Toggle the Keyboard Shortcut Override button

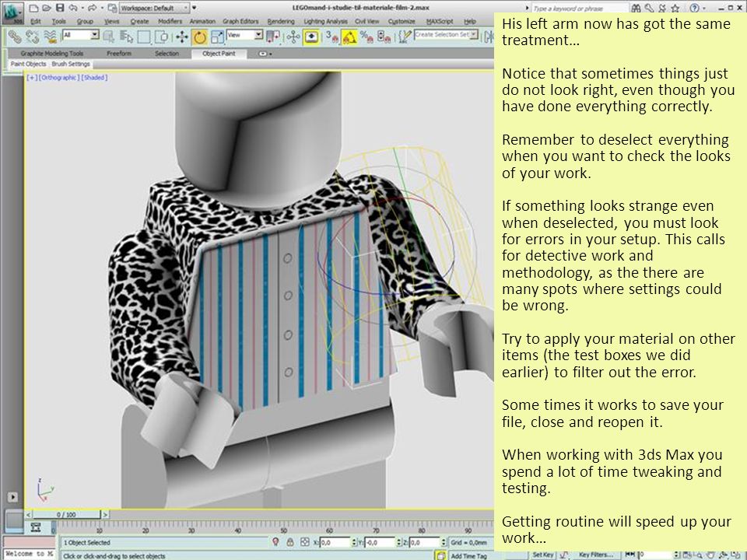click(311, 37)
